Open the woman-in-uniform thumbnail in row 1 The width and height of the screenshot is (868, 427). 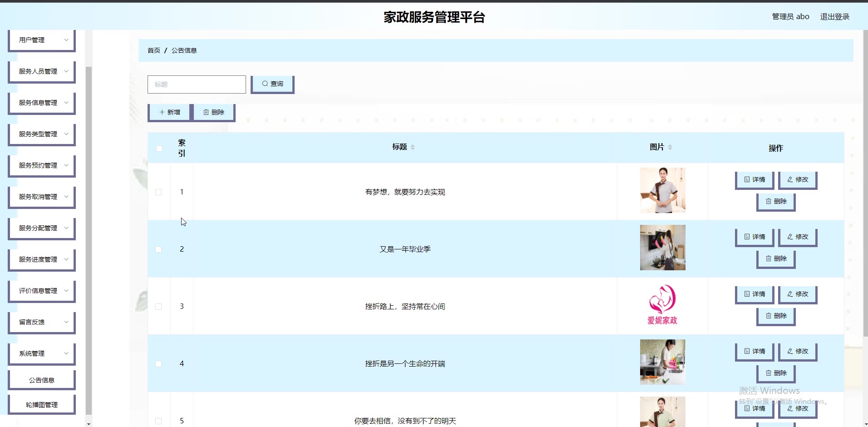click(662, 190)
